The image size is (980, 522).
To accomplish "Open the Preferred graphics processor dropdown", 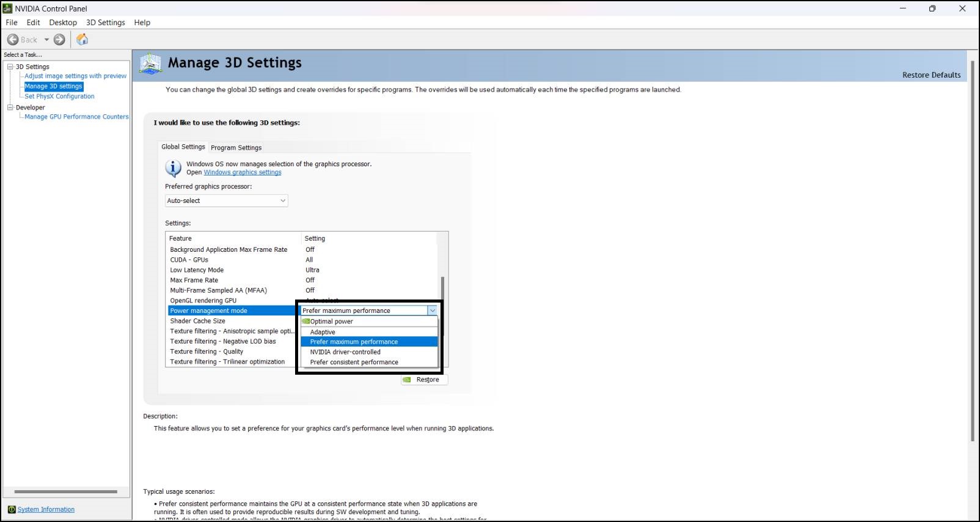I will [x=226, y=200].
